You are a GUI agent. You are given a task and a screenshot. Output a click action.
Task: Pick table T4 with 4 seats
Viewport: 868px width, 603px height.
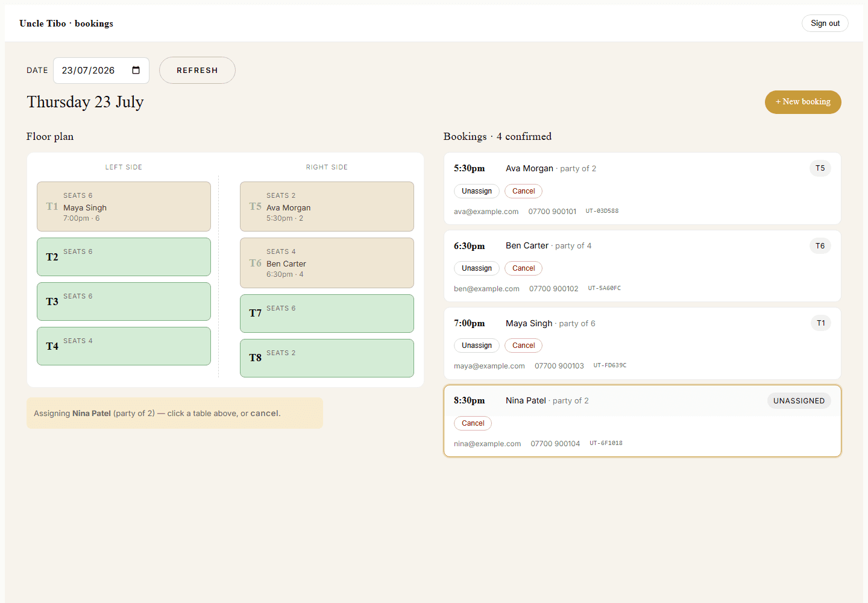tap(124, 346)
